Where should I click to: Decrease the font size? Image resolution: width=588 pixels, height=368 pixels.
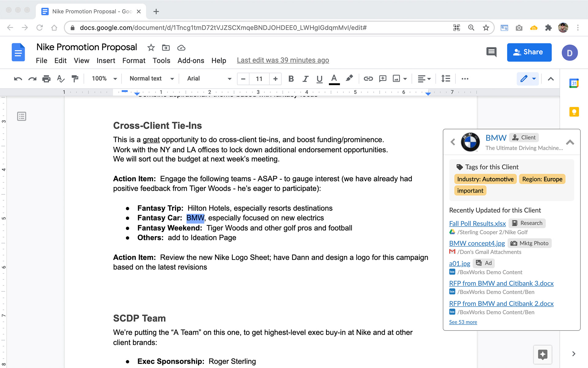pos(243,79)
